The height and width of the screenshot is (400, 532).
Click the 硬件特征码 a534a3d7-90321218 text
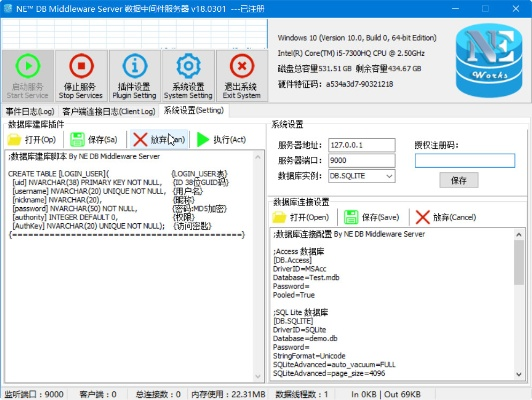point(335,84)
